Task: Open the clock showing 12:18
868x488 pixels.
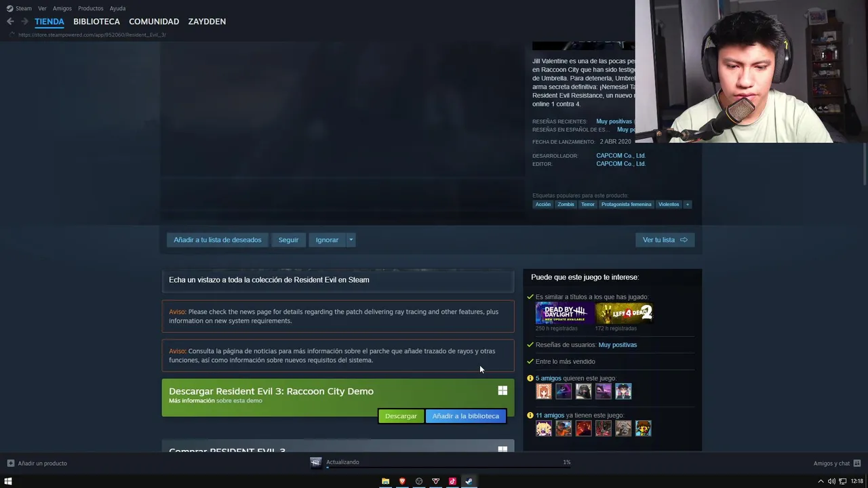Action: [x=857, y=481]
